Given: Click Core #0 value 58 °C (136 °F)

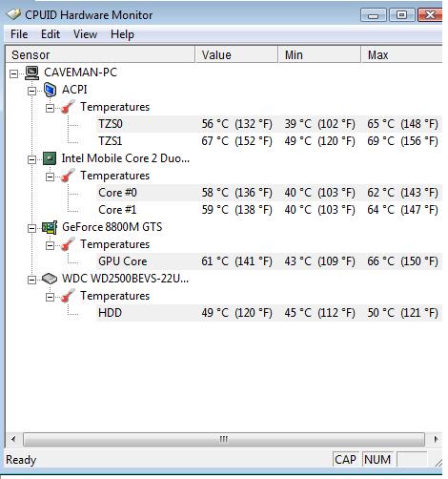Looking at the screenshot, I should [x=236, y=193].
